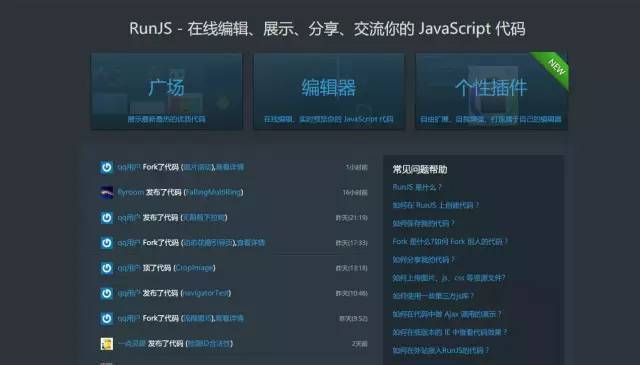The width and height of the screenshot is (640, 365).
Task: Click the qq user avatar in the 1小时前 row
Action: 107,167
